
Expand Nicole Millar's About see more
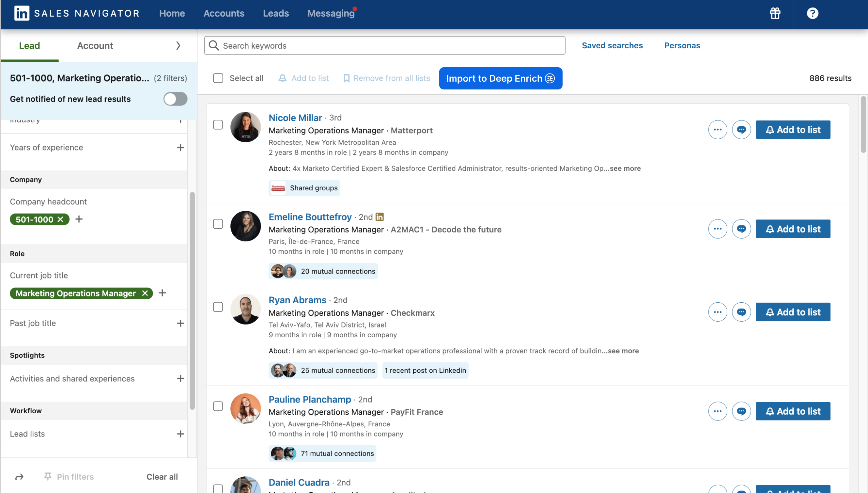625,168
